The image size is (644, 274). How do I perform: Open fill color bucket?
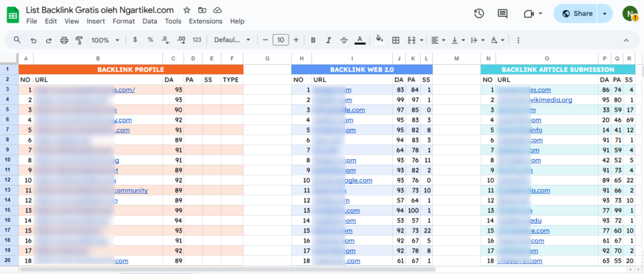(380, 40)
